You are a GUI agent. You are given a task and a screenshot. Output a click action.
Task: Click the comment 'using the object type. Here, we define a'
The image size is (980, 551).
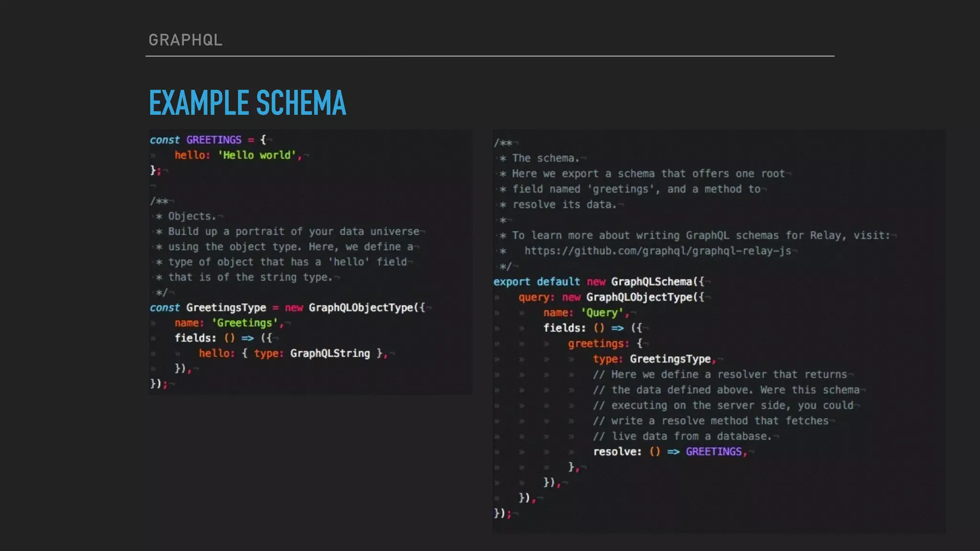coord(290,247)
